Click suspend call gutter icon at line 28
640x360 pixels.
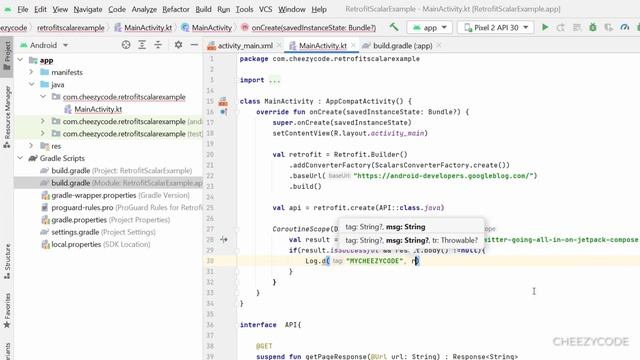(x=224, y=240)
